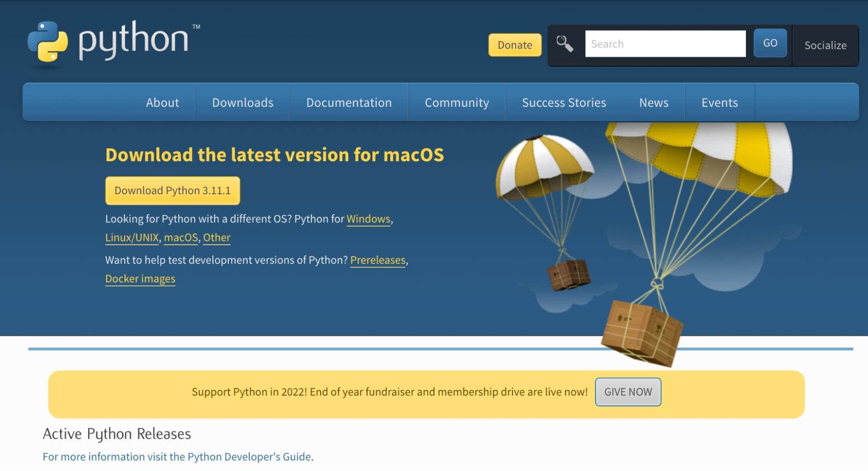Click the small parachute crate illustration
This screenshot has width=868, height=471.
568,274
